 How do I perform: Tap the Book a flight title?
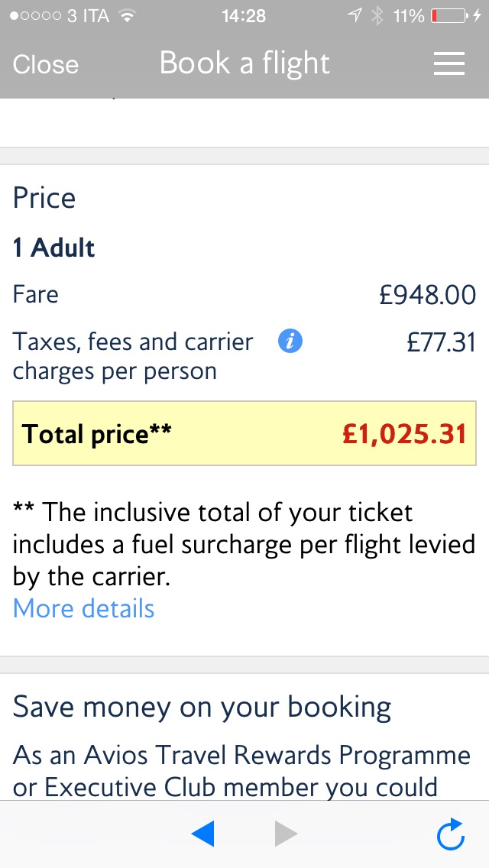244,64
